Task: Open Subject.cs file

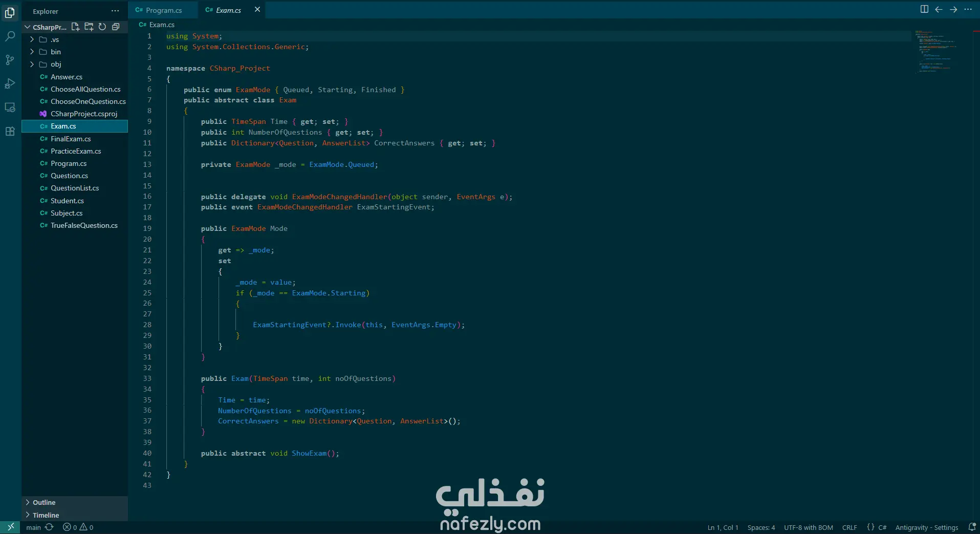Action: [75, 213]
